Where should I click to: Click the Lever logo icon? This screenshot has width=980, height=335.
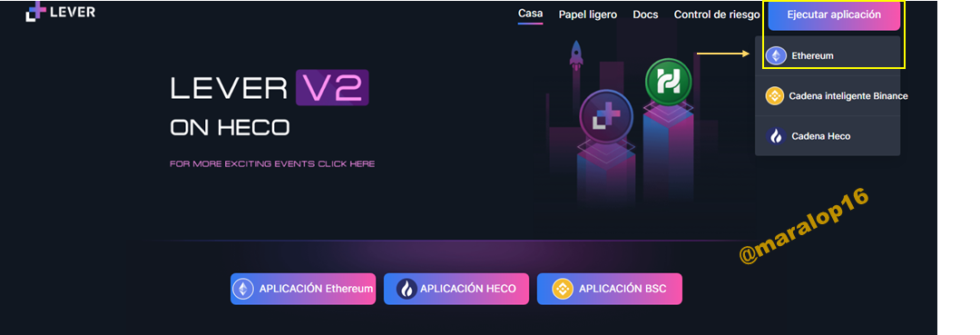tap(35, 12)
